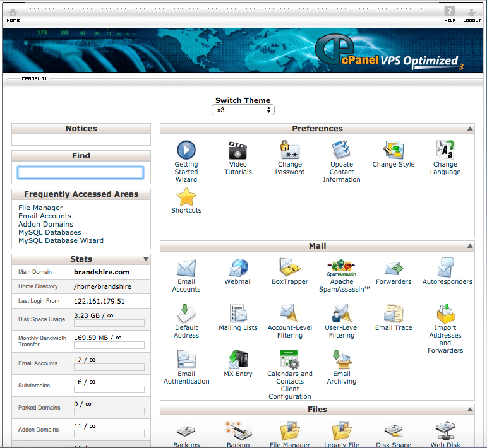
Task: Open Email Accounts icon in Mail
Action: pyautogui.click(x=186, y=268)
